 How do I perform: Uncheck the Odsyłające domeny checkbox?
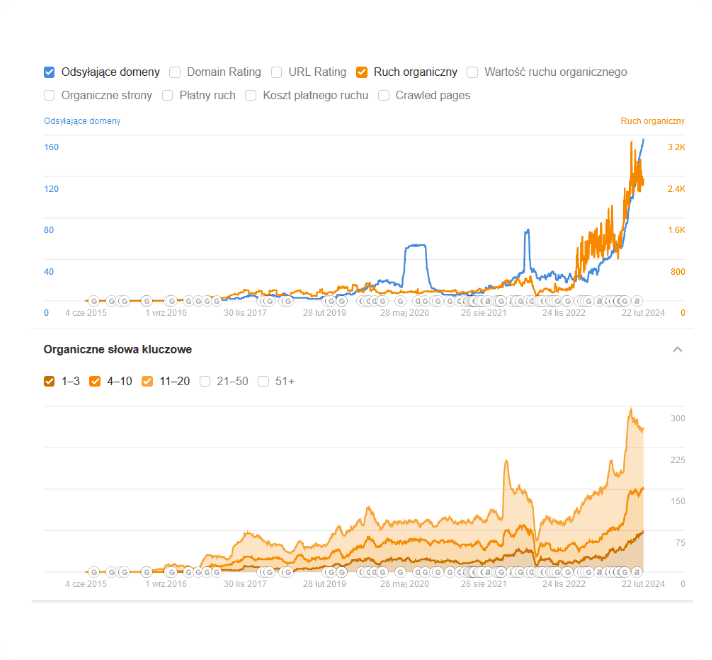(x=49, y=72)
